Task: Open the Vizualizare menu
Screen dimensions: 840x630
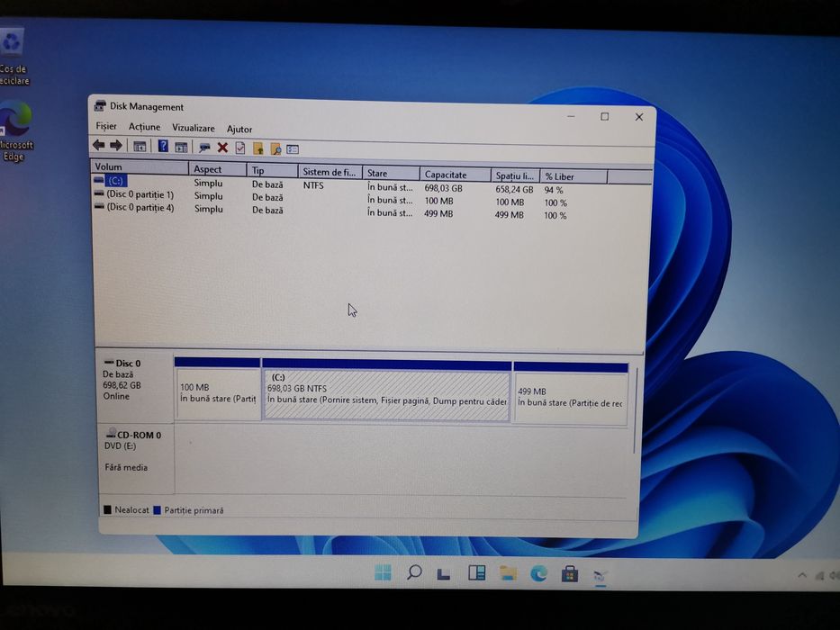Action: click(193, 128)
